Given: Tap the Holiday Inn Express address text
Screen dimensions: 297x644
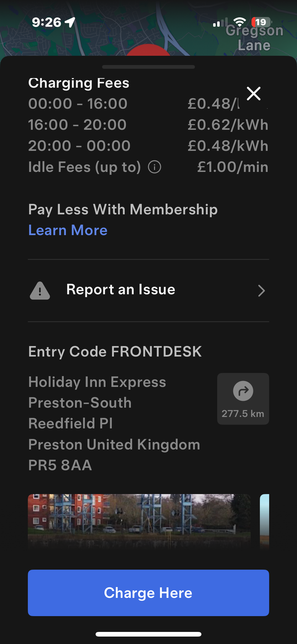Looking at the screenshot, I should [114, 423].
